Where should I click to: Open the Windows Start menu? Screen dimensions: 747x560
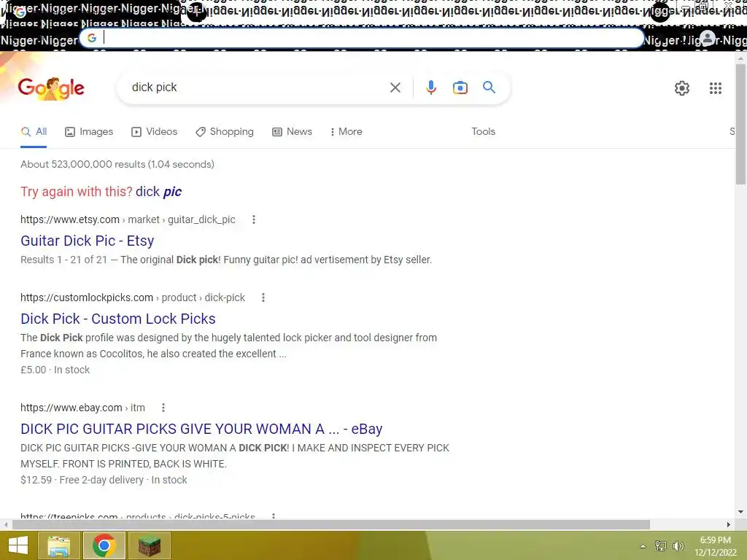click(x=18, y=545)
